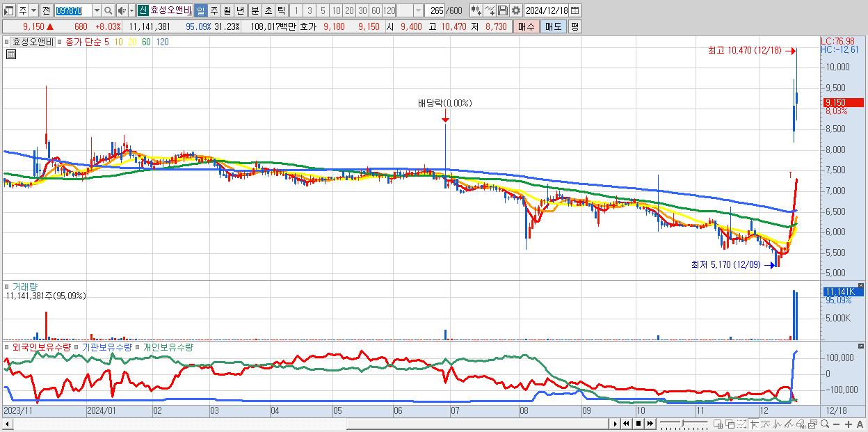
Task: Click the 전 (all) button
Action: pos(46,10)
